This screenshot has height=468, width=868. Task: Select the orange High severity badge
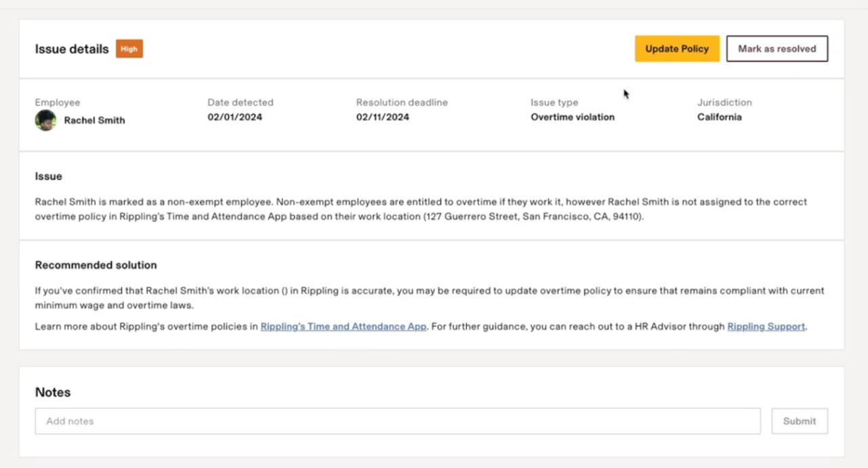(x=129, y=49)
